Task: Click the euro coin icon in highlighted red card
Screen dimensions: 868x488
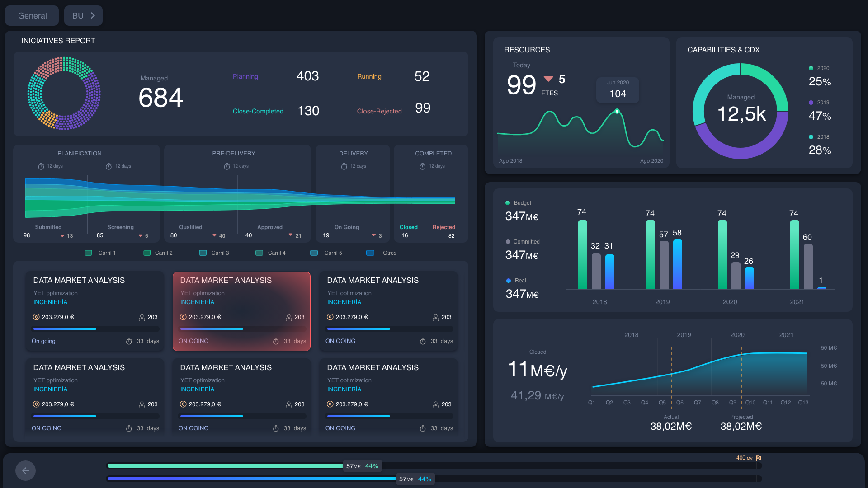Action: click(x=183, y=317)
